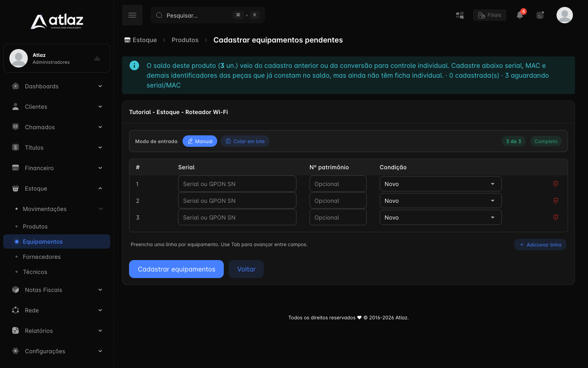This screenshot has height=368, width=588.
Task: Open Condição dropdown for row 2
Action: click(441, 201)
